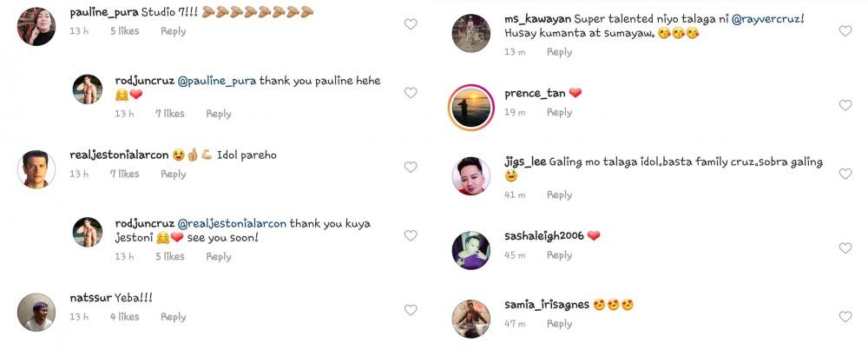
Task: Open prence_tan's profile picture
Action: tap(471, 106)
